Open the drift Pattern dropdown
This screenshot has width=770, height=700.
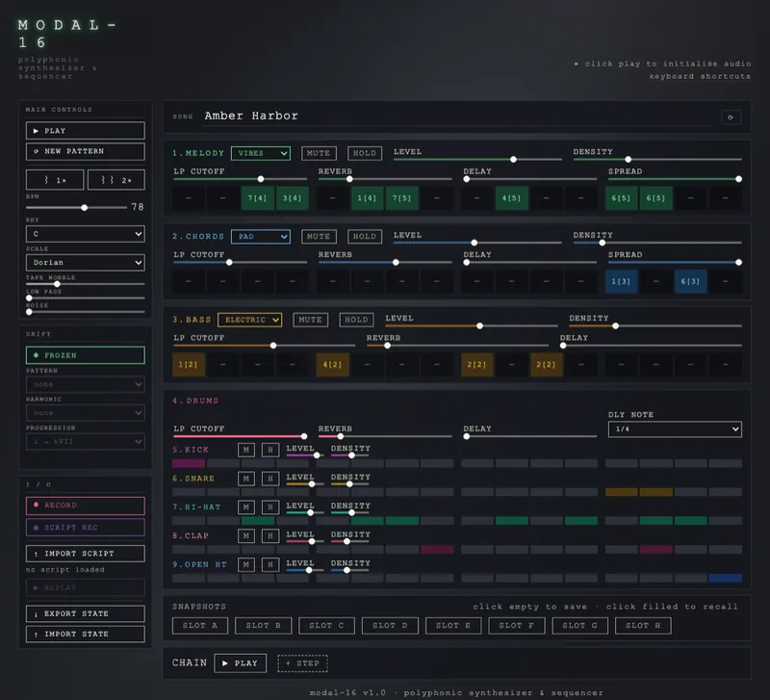point(86,384)
